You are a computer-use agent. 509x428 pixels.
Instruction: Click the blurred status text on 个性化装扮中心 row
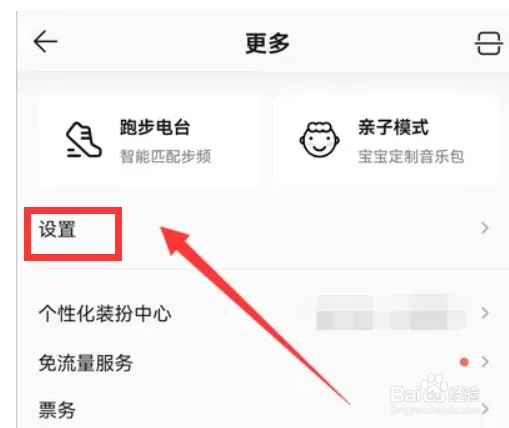pyautogui.click(x=392, y=312)
